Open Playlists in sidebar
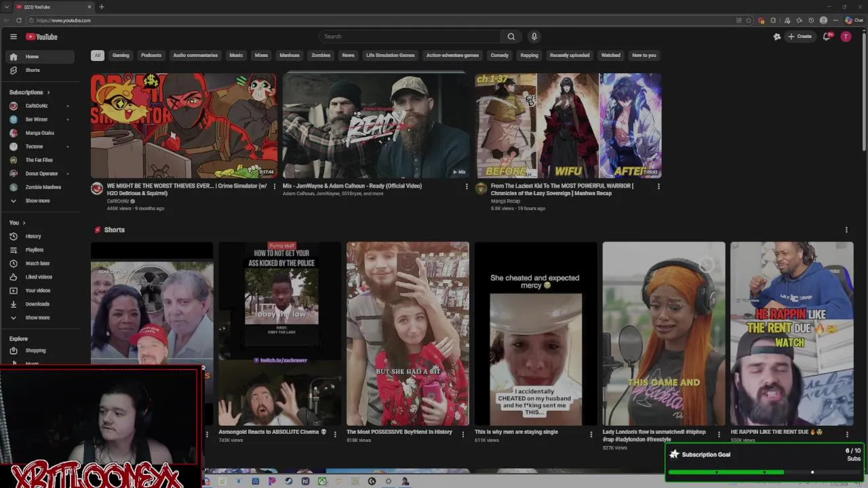This screenshot has width=868, height=488. pyautogui.click(x=41, y=250)
